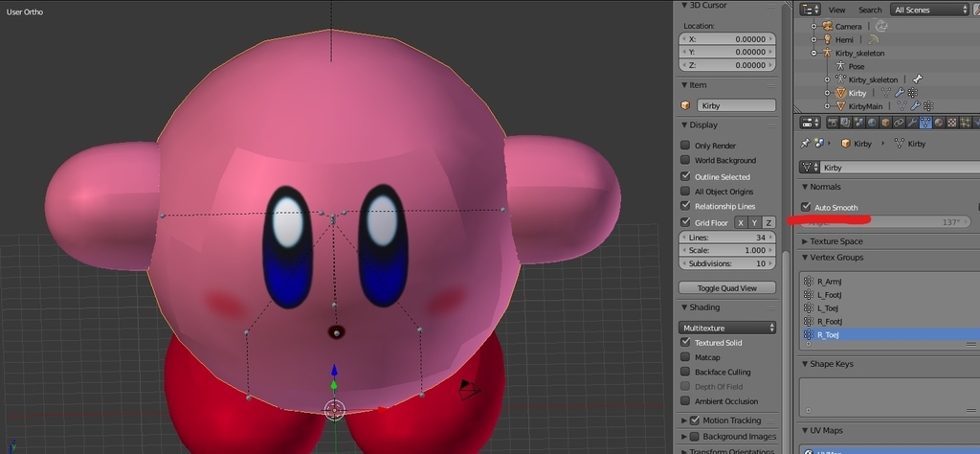Collapse the Display panel
This screenshot has width=980, height=454.
click(x=684, y=125)
